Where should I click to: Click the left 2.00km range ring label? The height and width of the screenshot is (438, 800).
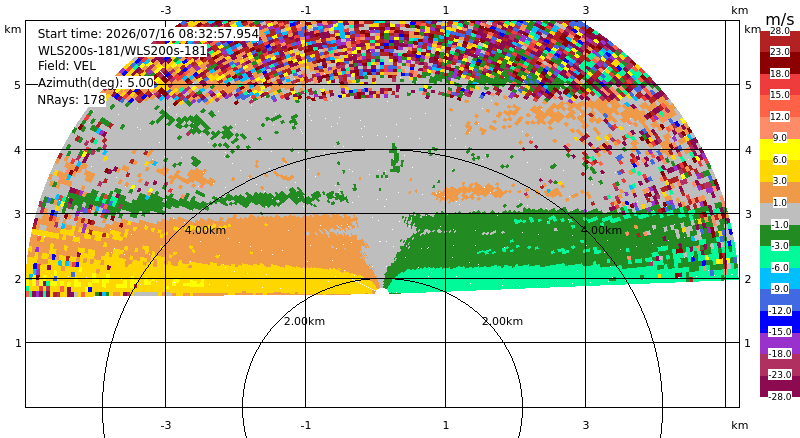coord(304,321)
